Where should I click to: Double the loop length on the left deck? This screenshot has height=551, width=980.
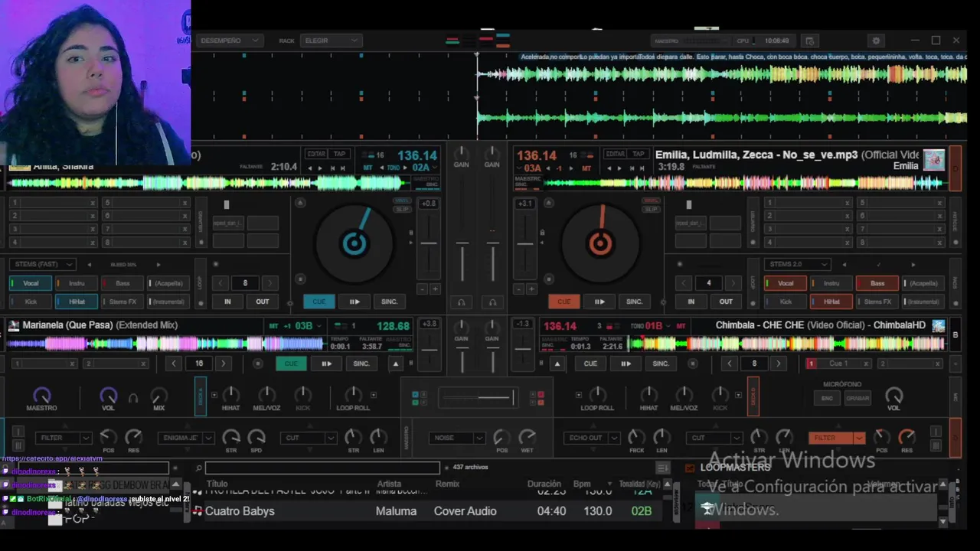[x=269, y=283]
